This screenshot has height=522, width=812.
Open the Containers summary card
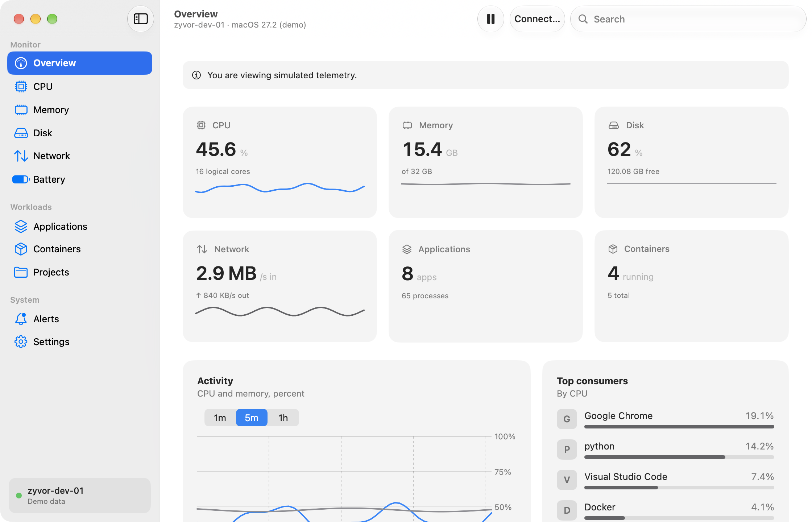(x=692, y=286)
